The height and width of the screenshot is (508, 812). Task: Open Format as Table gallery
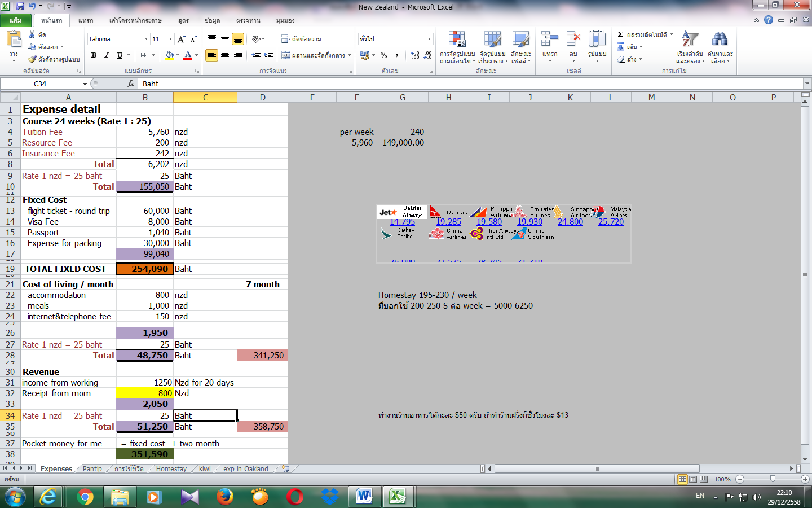click(493, 47)
